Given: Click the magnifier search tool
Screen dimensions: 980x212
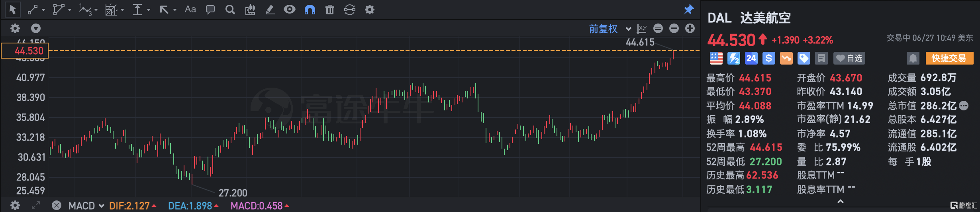Looking at the screenshot, I should pyautogui.click(x=230, y=10).
